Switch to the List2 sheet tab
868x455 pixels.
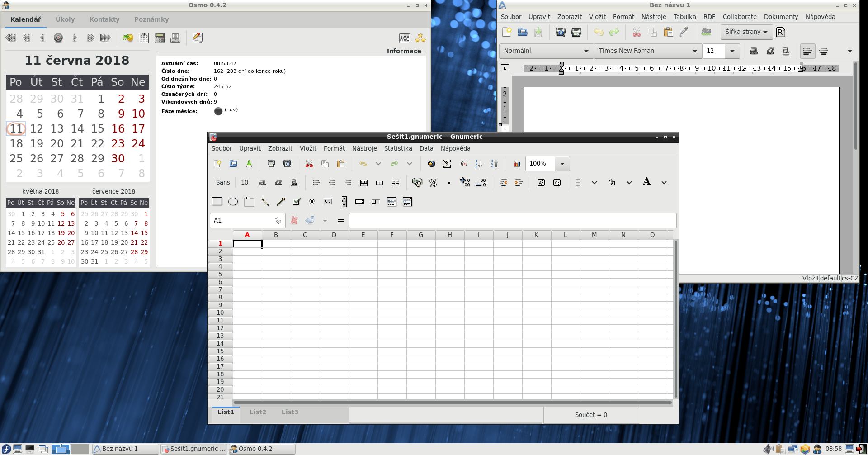coord(258,412)
